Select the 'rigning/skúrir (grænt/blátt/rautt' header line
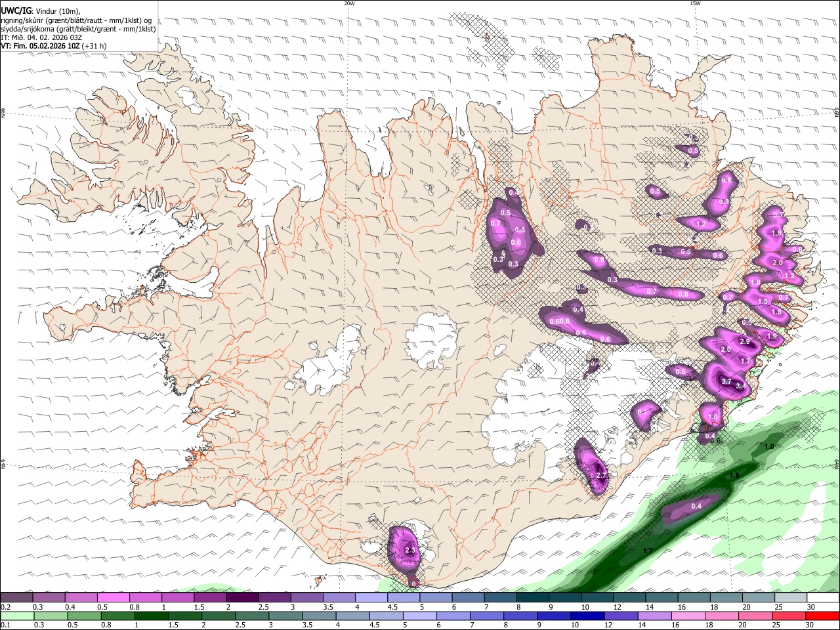Viewport: 840px width, 630px height. coord(77,20)
